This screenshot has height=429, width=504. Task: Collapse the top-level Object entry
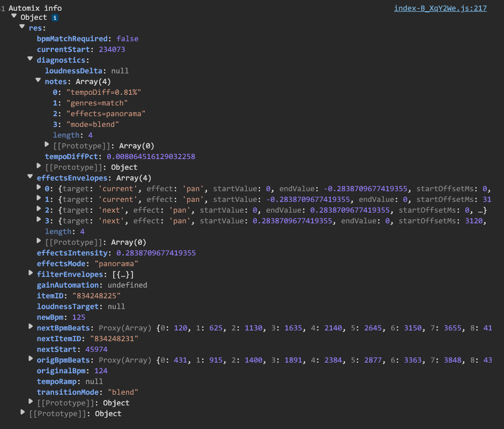14,16
